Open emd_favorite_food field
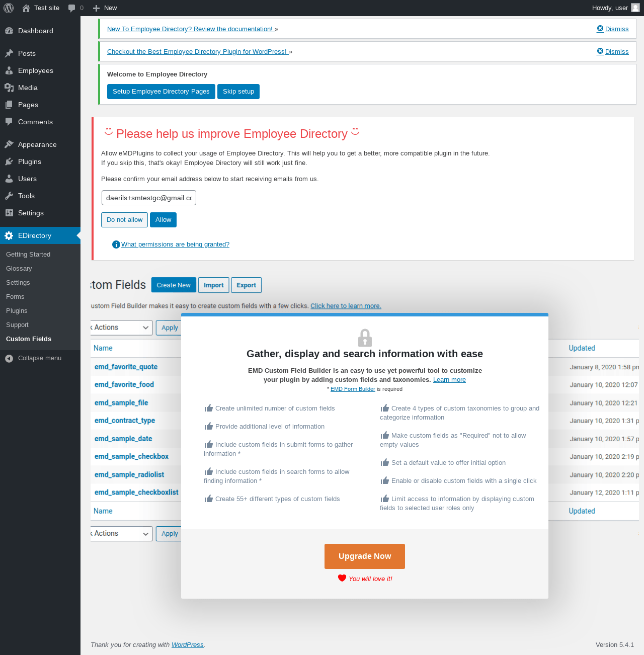644x655 pixels. click(124, 384)
